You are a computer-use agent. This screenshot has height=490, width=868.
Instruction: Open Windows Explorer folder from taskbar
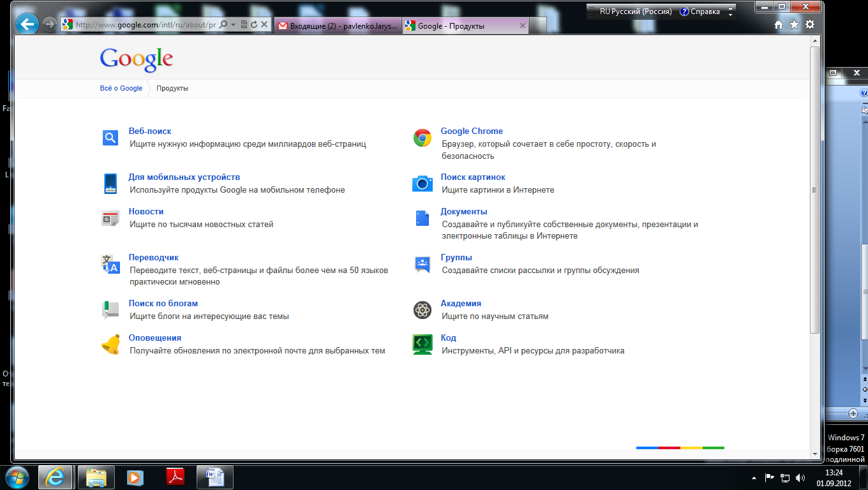point(96,477)
